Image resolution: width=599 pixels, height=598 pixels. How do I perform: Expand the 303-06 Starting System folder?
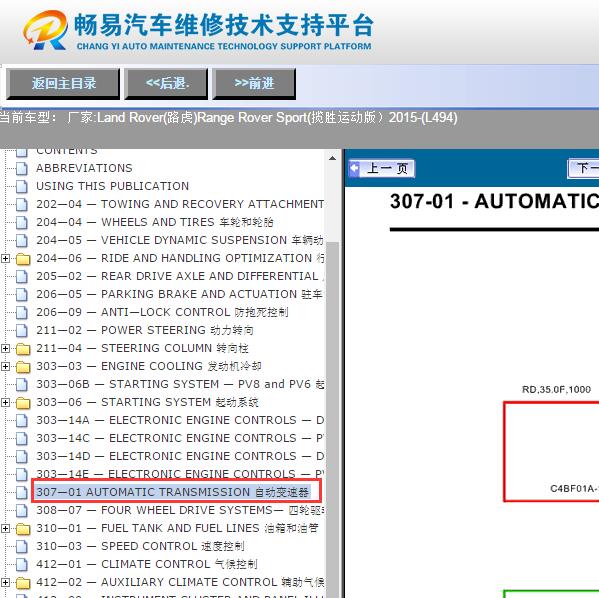click(x=5, y=402)
